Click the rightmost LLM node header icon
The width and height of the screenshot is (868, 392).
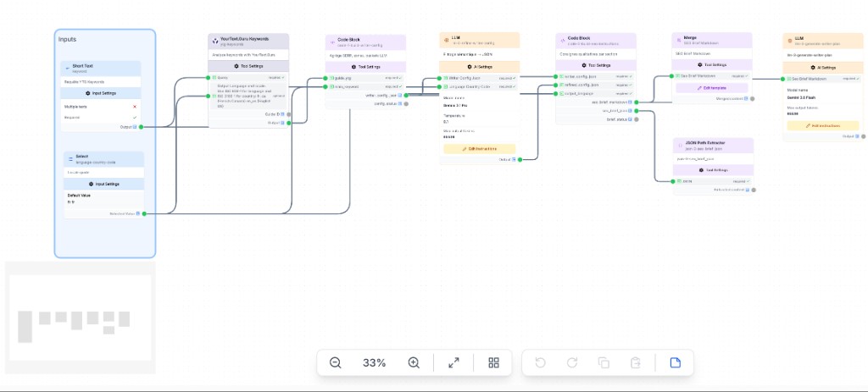click(x=789, y=41)
